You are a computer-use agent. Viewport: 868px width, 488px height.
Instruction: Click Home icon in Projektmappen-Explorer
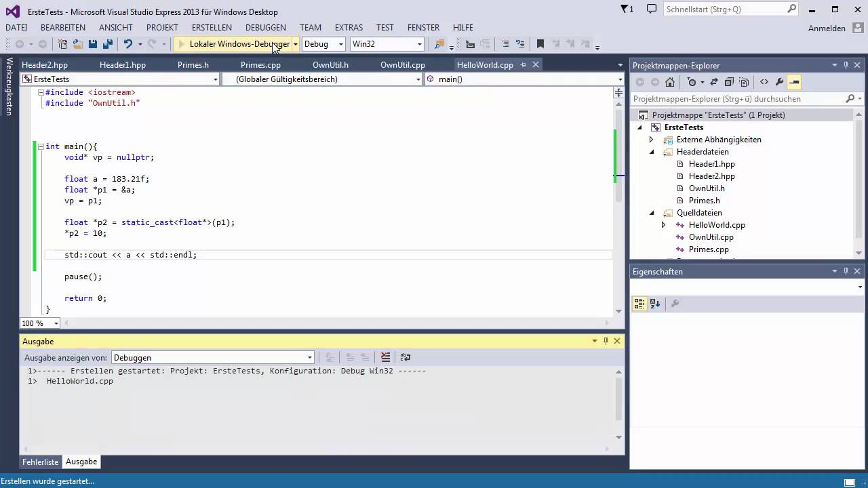(670, 82)
